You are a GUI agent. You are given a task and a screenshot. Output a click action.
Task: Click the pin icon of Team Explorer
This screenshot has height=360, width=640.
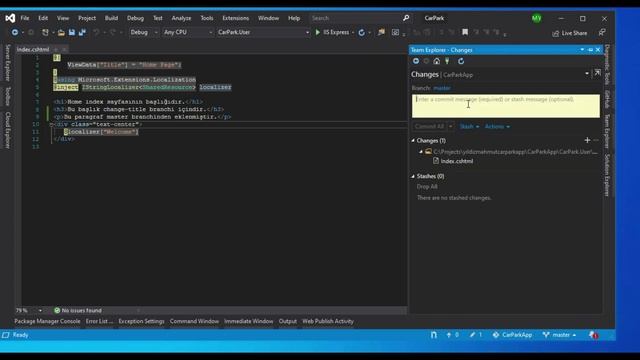(590, 50)
